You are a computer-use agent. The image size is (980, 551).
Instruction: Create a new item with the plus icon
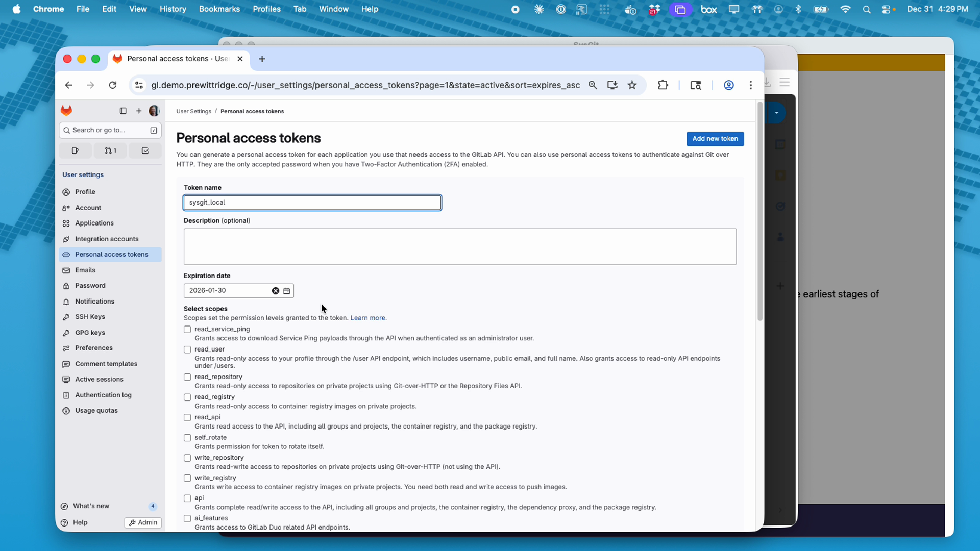(138, 111)
